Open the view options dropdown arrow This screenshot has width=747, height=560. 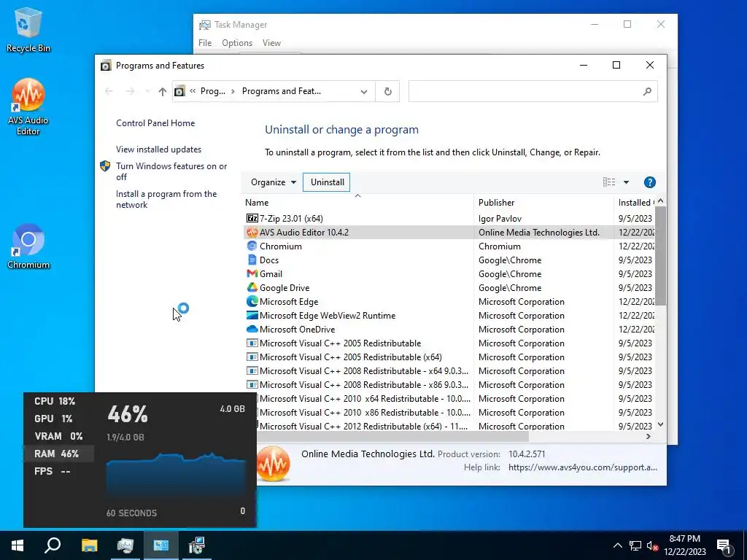tap(627, 182)
